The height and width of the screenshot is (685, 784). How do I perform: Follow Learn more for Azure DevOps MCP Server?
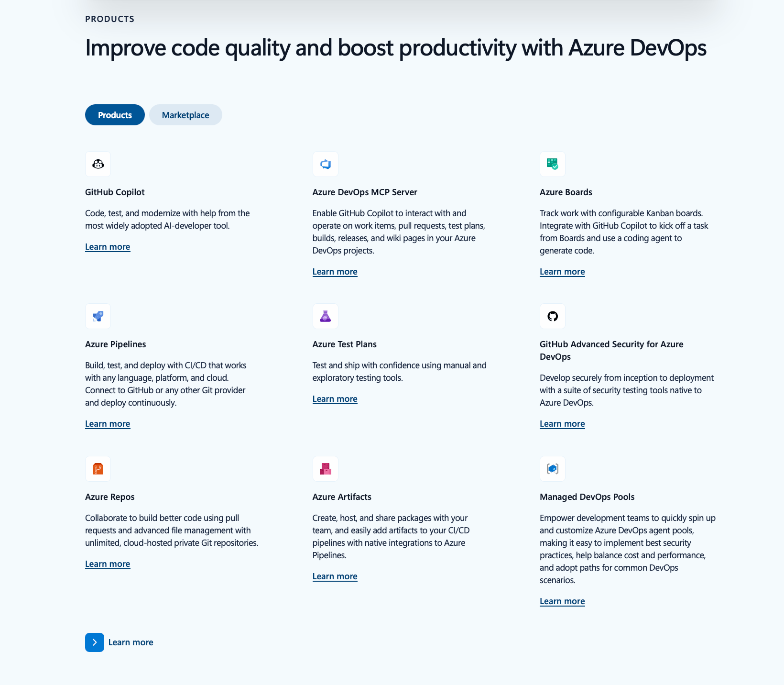335,272
